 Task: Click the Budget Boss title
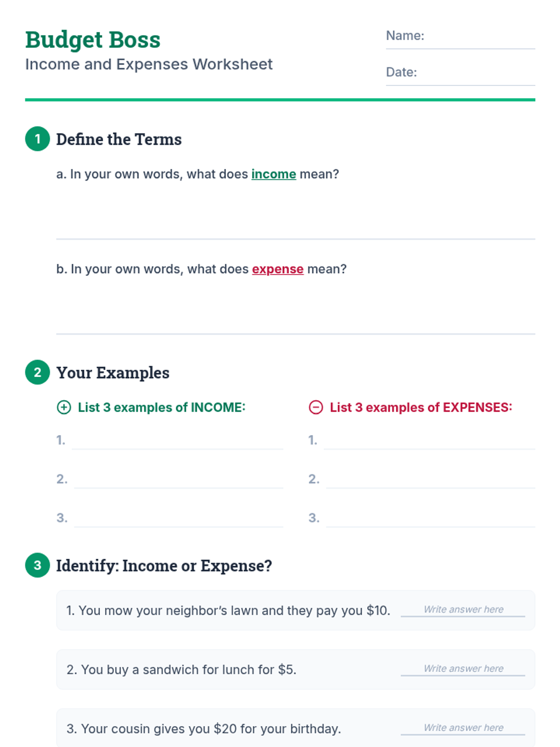click(92, 40)
